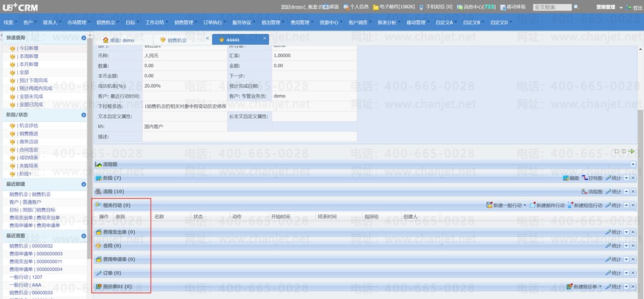Expand the 费用支出单 section arrow
644x299 pixels.
click(626, 232)
